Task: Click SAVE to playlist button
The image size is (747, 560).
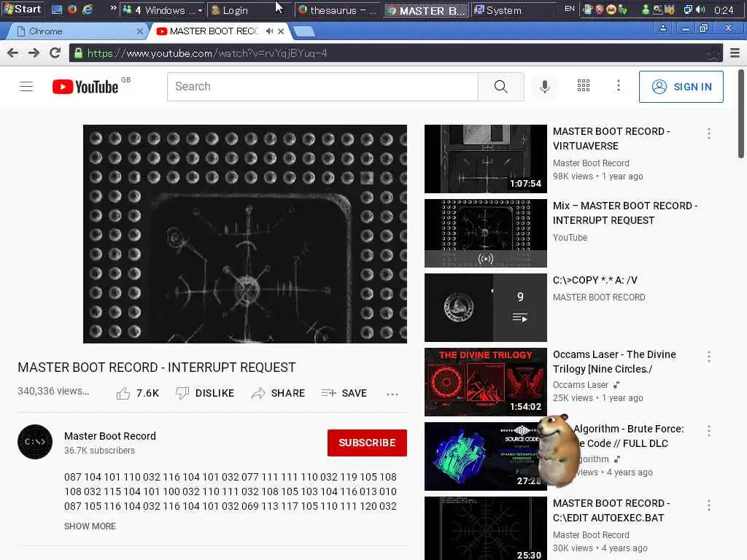Action: (344, 393)
